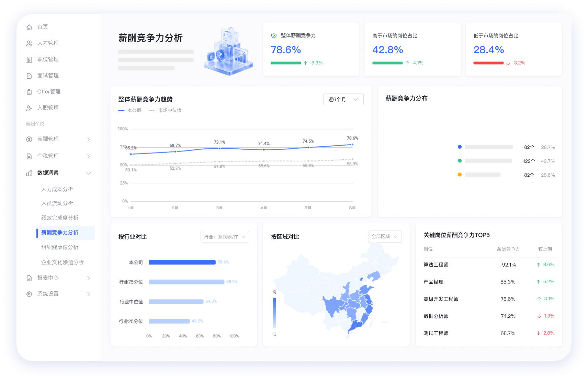Open the 行业: 互联网/IT dropdown

(x=225, y=237)
